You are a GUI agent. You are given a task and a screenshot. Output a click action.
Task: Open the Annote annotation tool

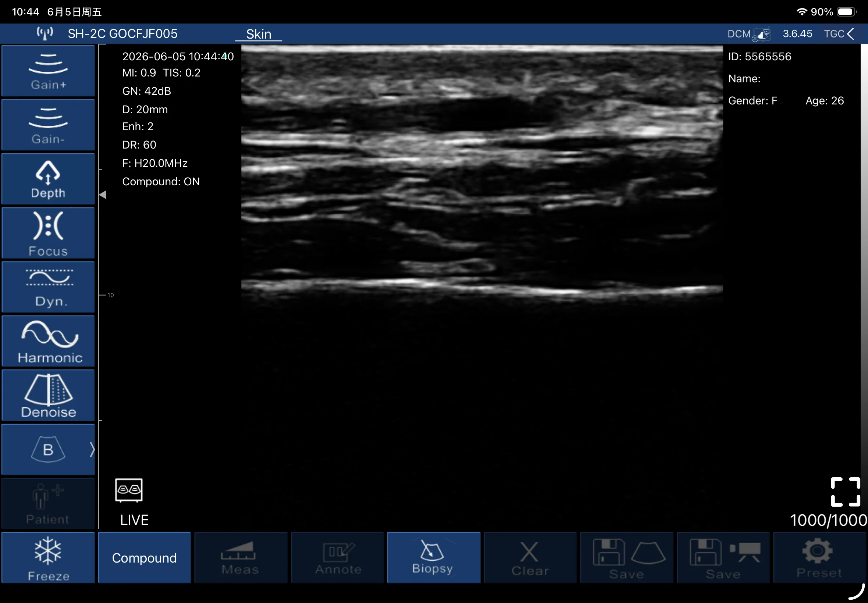337,558
